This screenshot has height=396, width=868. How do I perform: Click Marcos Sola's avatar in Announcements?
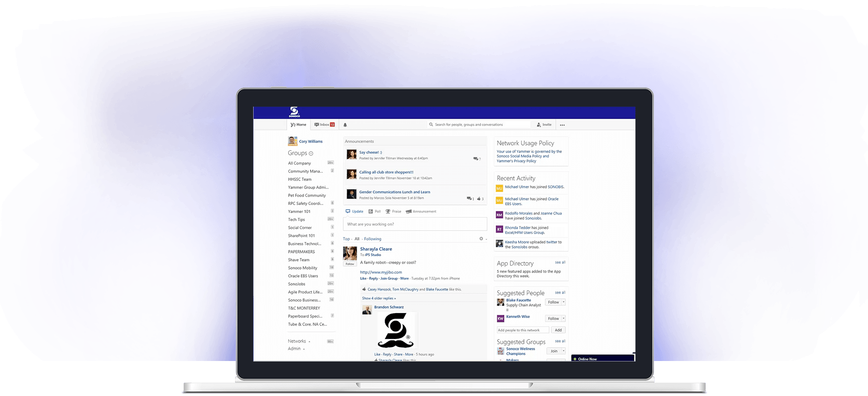click(x=352, y=194)
